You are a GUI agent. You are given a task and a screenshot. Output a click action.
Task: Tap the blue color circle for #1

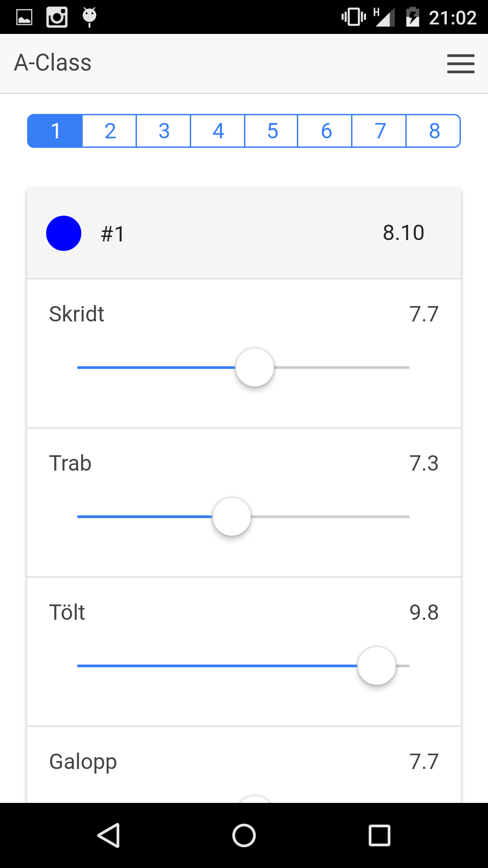(x=64, y=233)
